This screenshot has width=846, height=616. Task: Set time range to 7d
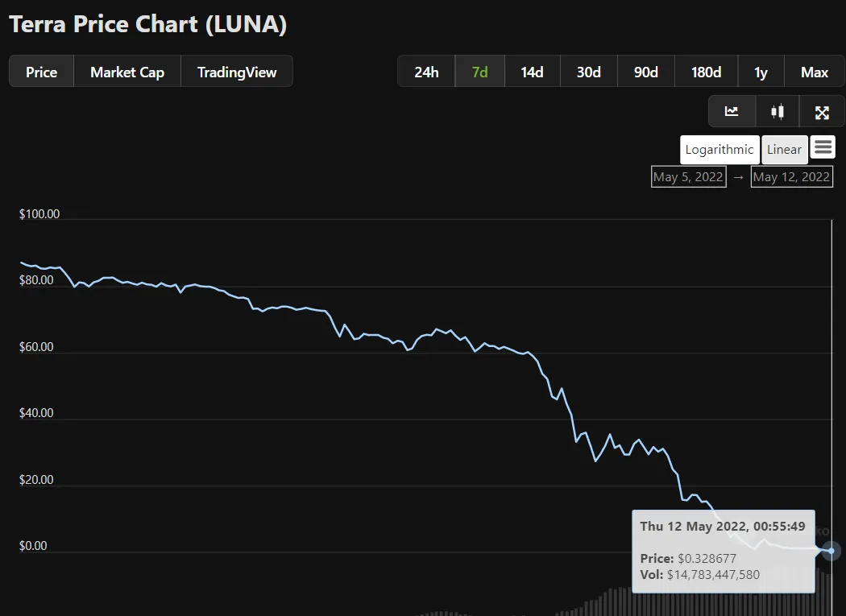click(x=479, y=72)
